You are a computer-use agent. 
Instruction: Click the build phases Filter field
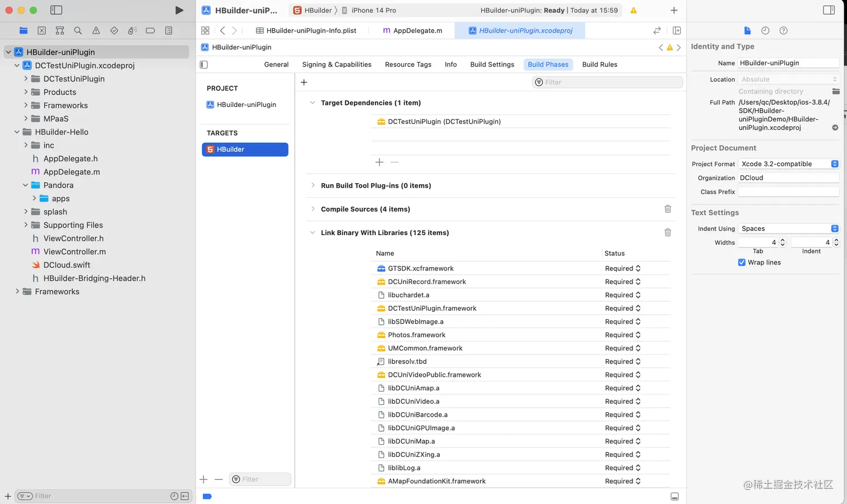coord(607,82)
